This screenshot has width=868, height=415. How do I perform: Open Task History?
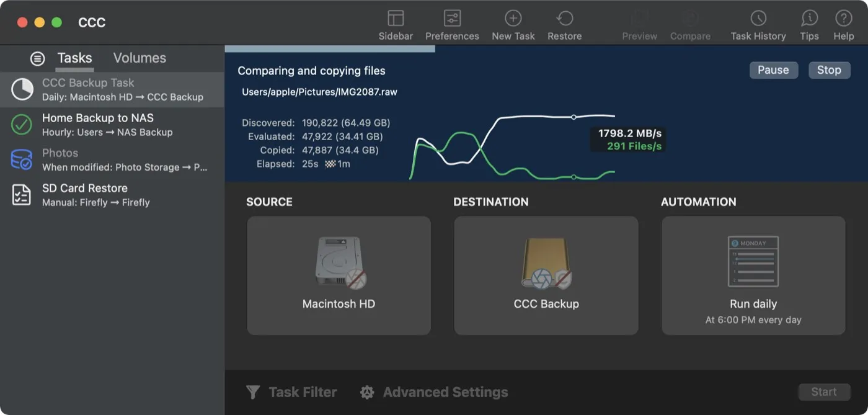coord(758,23)
